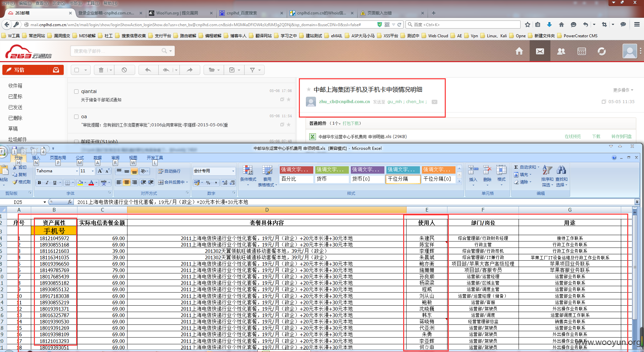Click the block/reject icon in mail toolbar
The height and width of the screenshot is (352, 644).
(124, 70)
